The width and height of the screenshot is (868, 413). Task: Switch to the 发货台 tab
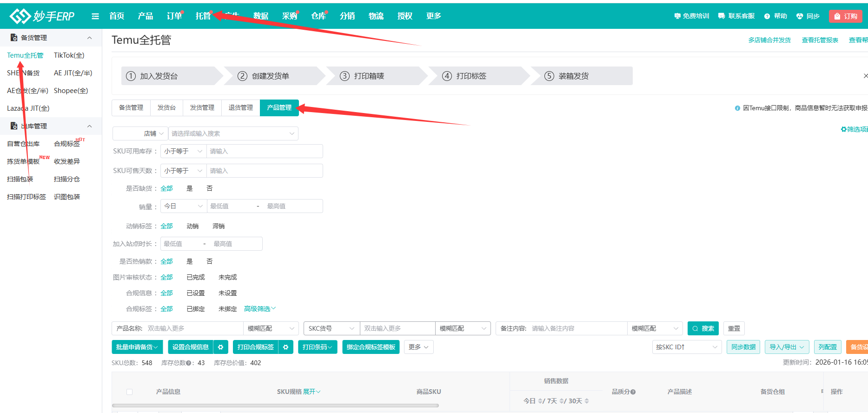pos(166,107)
